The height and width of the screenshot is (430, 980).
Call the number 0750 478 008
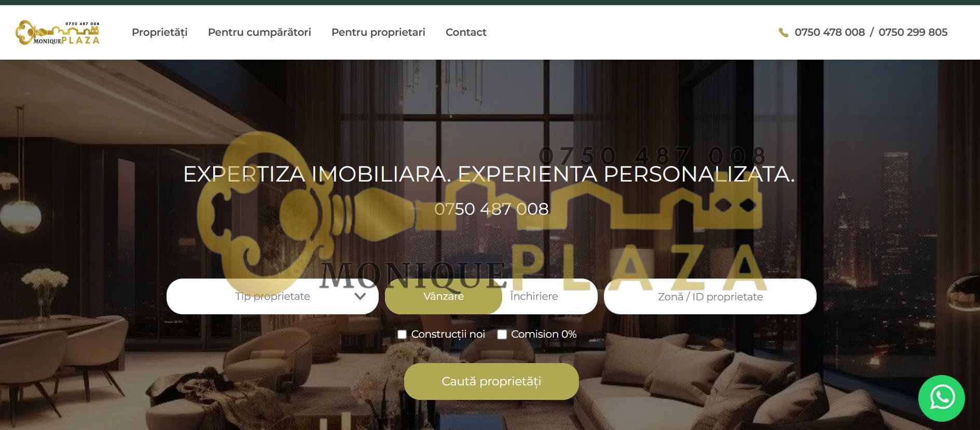click(x=830, y=32)
